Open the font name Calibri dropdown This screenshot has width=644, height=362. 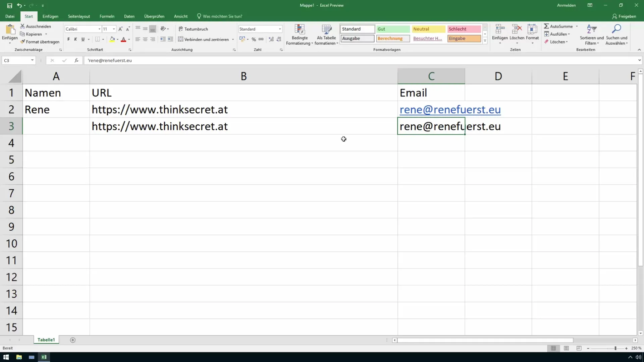[99, 29]
